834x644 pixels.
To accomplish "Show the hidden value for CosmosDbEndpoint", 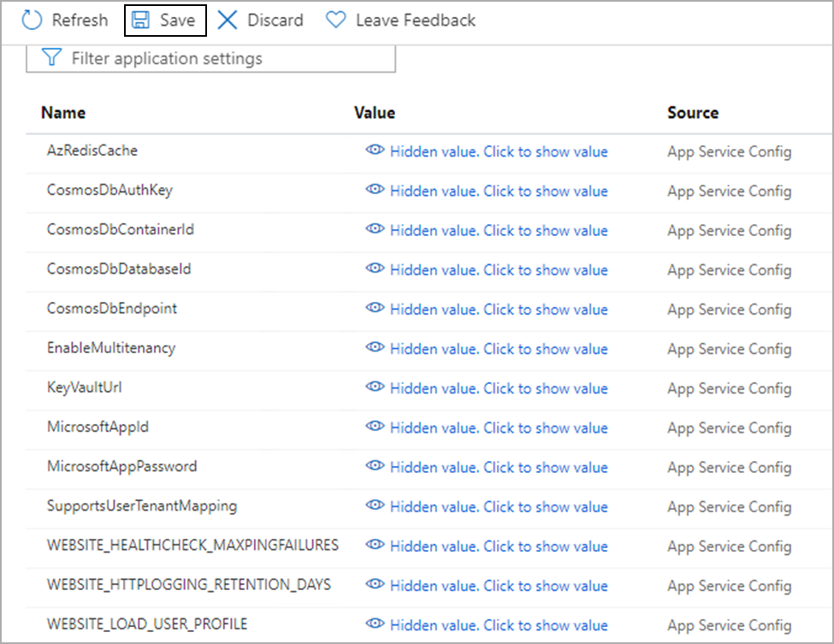I will (375, 310).
